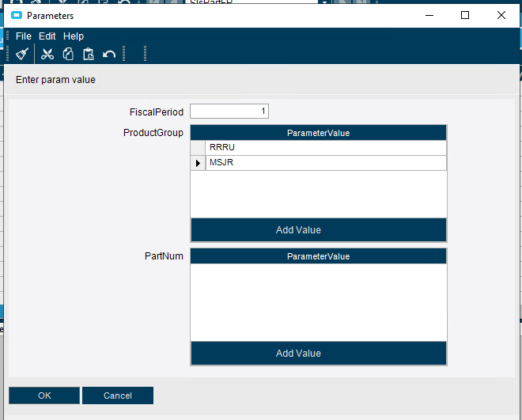Click the row header beside RRRU

pos(198,148)
